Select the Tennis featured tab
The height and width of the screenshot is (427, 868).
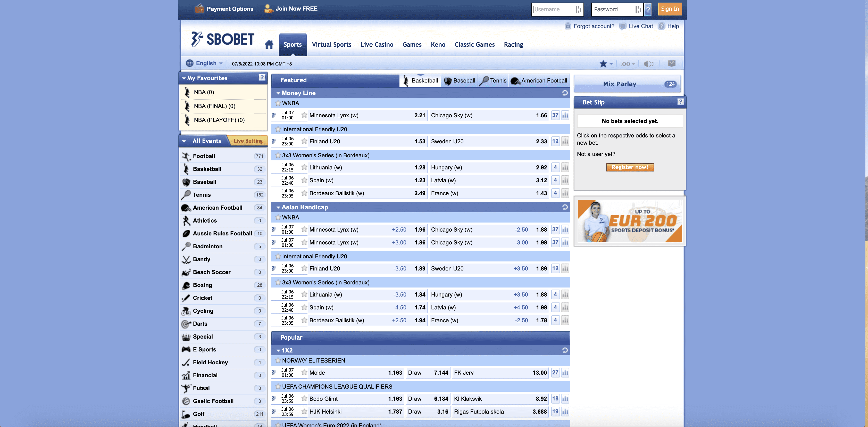(493, 80)
